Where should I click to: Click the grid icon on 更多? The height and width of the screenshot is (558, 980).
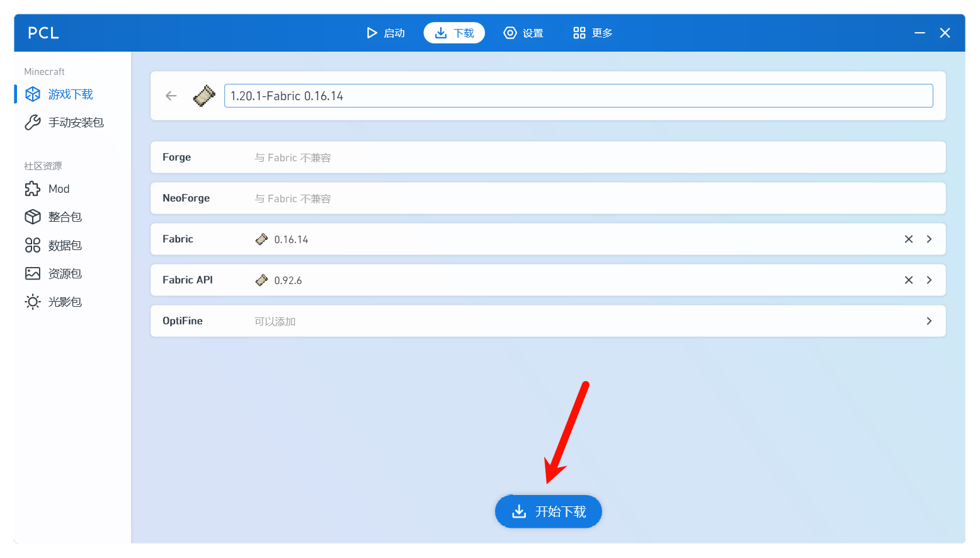point(579,33)
